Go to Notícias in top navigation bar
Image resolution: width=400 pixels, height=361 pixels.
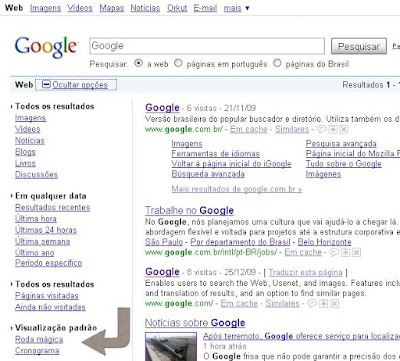(145, 8)
